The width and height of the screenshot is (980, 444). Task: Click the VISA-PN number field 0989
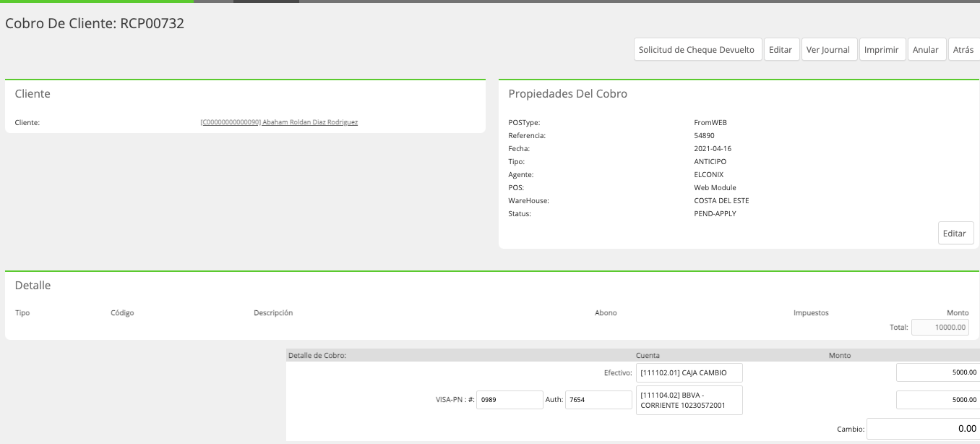510,400
